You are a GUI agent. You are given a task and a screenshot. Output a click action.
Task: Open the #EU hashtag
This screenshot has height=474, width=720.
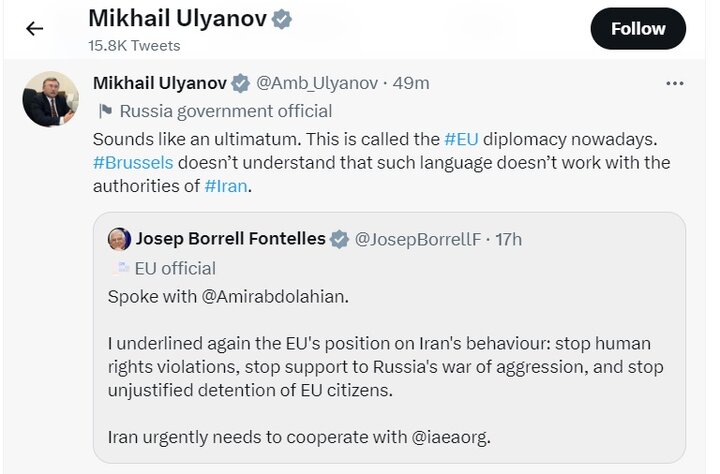(x=461, y=139)
